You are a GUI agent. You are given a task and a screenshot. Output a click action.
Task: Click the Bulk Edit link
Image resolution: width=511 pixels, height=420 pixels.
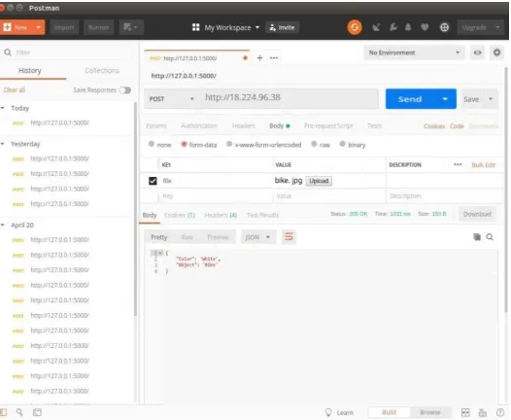click(484, 165)
